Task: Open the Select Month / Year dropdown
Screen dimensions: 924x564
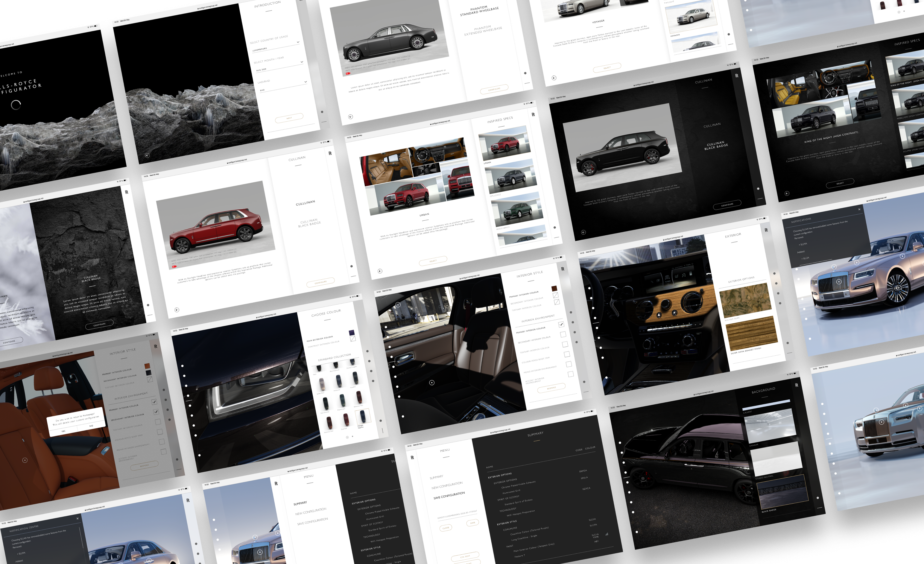Action: (302, 62)
